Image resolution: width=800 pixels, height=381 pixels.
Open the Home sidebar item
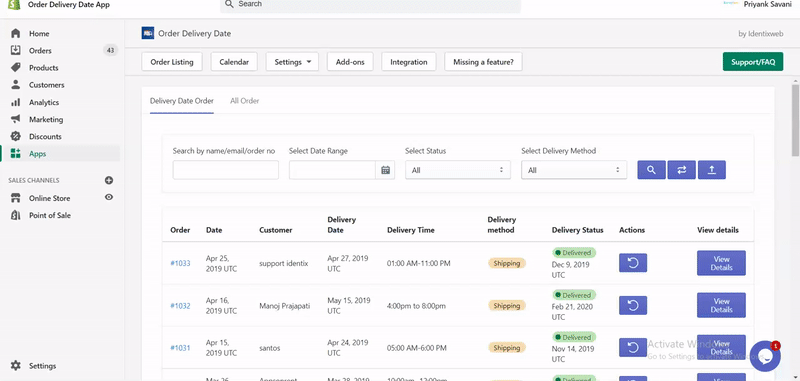(39, 34)
